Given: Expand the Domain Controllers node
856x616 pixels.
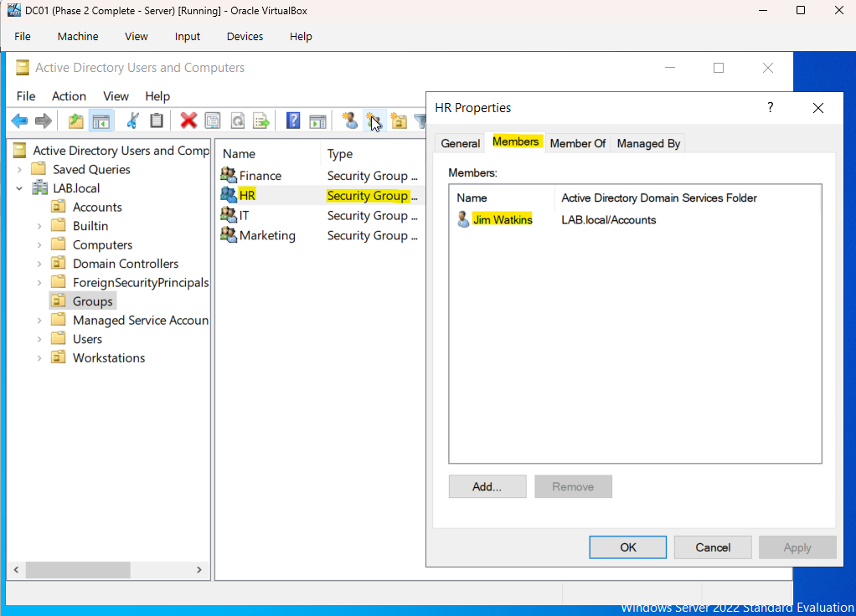Looking at the screenshot, I should coord(39,264).
